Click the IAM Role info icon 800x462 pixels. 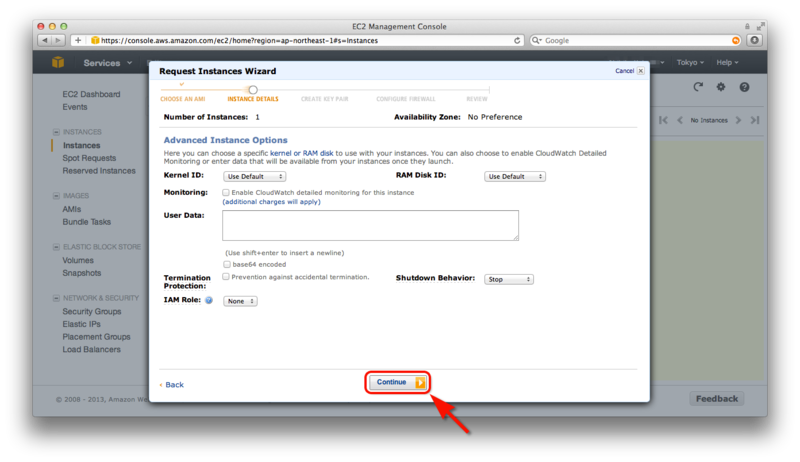(x=209, y=300)
